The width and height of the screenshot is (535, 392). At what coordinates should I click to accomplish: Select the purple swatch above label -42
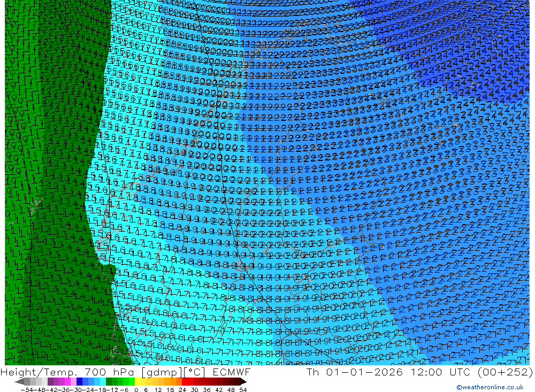click(x=50, y=381)
